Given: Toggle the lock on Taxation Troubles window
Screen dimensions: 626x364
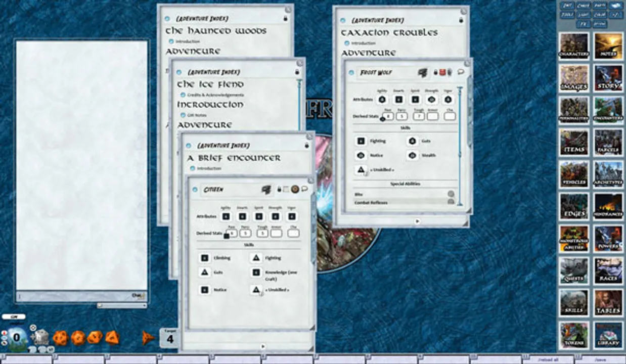Looking at the screenshot, I should pyautogui.click(x=461, y=20).
